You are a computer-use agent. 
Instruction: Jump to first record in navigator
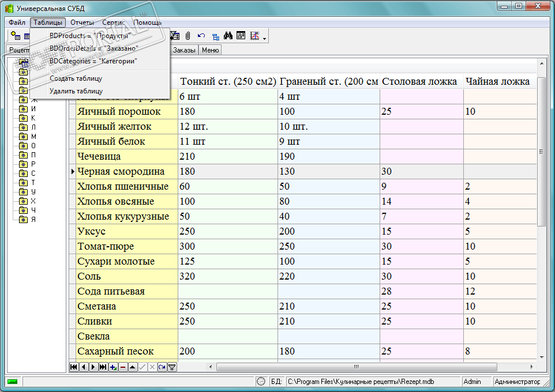pos(73,367)
